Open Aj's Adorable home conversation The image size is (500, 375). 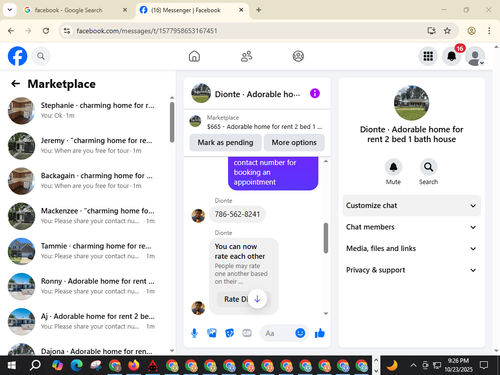87,321
